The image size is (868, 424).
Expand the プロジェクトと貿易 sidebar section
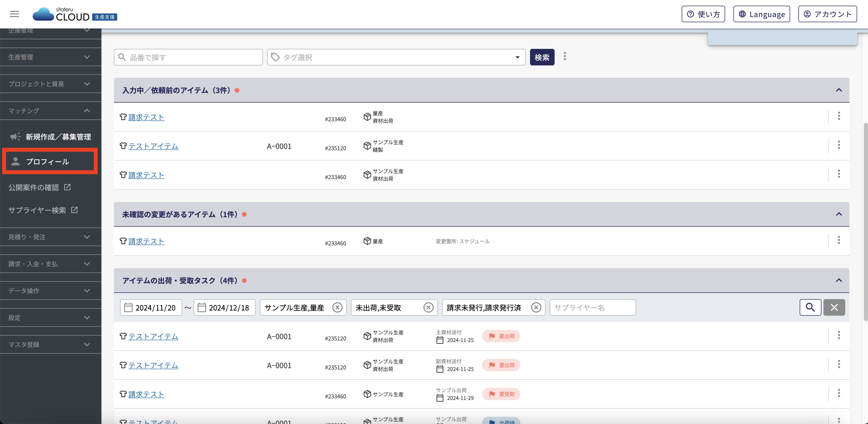click(50, 84)
